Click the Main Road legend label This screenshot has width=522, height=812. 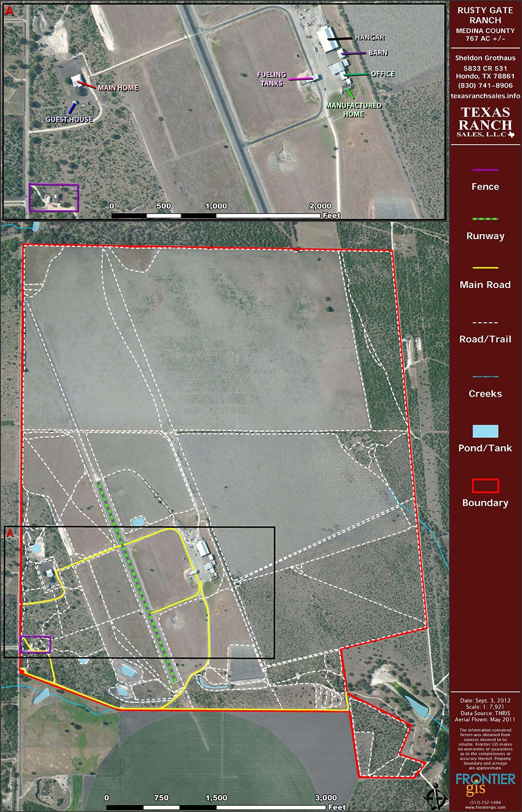pos(485,285)
